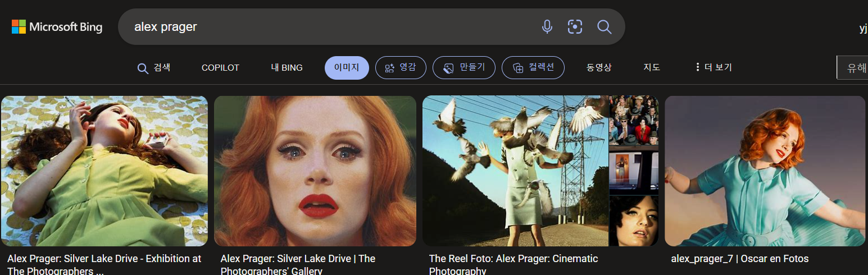
Task: Open small thumbnail of dark-haired woman's face
Action: coord(634,221)
